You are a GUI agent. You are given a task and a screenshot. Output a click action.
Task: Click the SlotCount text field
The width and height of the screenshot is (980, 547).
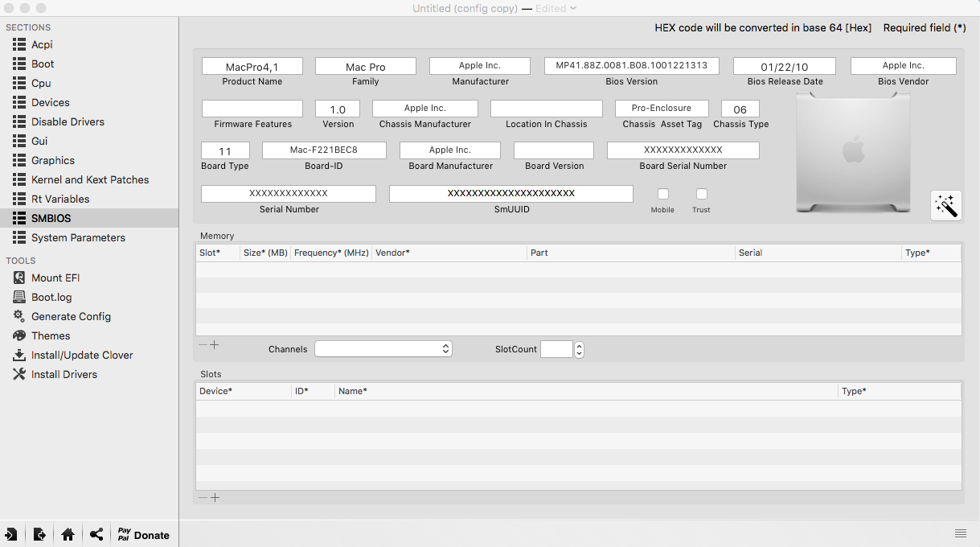coord(556,349)
